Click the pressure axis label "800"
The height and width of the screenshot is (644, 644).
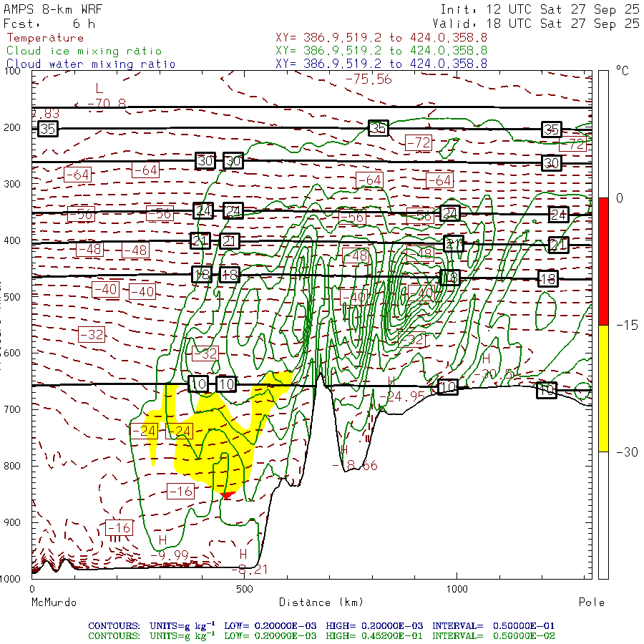12,466
